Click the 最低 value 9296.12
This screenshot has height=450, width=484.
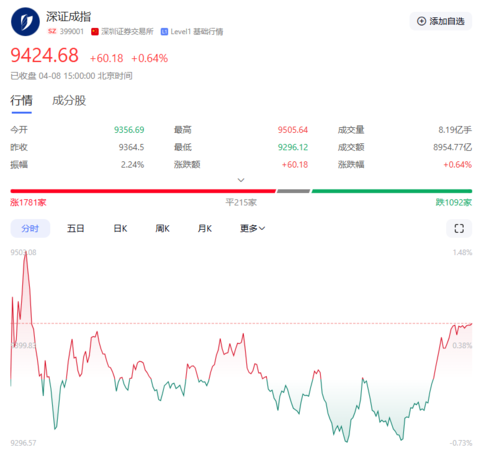click(293, 147)
